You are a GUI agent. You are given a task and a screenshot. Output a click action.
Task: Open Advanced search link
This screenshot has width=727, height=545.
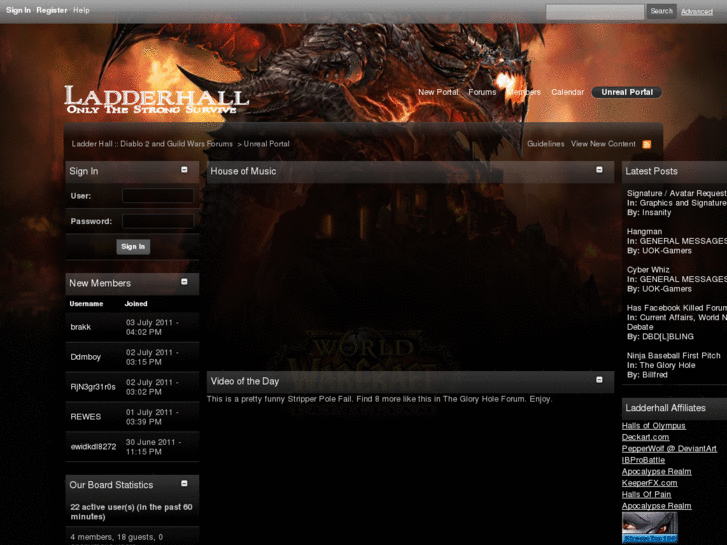coord(696,12)
